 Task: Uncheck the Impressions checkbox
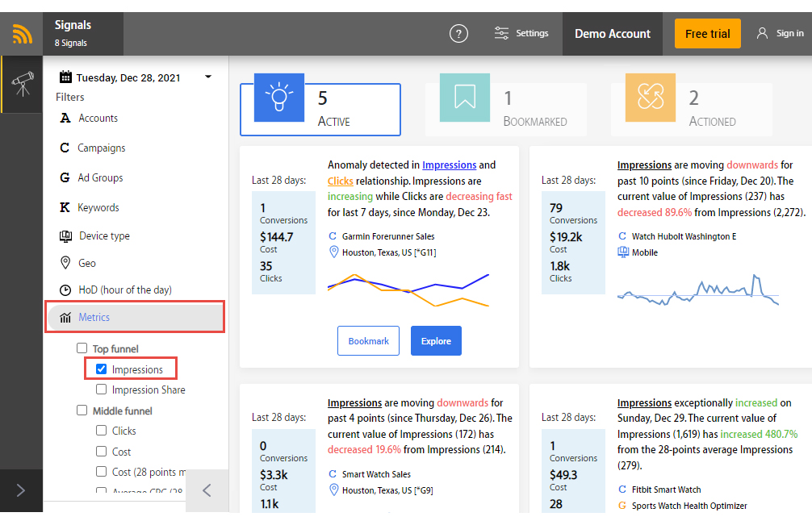click(x=102, y=369)
